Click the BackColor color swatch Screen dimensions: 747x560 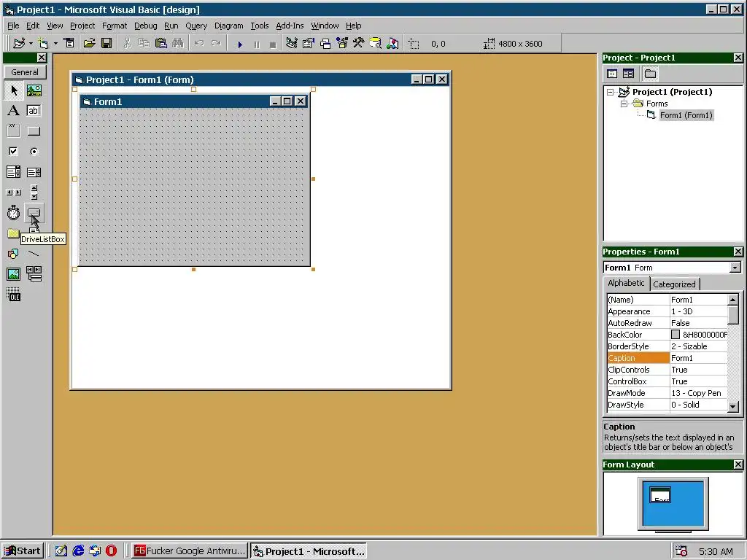pos(676,335)
